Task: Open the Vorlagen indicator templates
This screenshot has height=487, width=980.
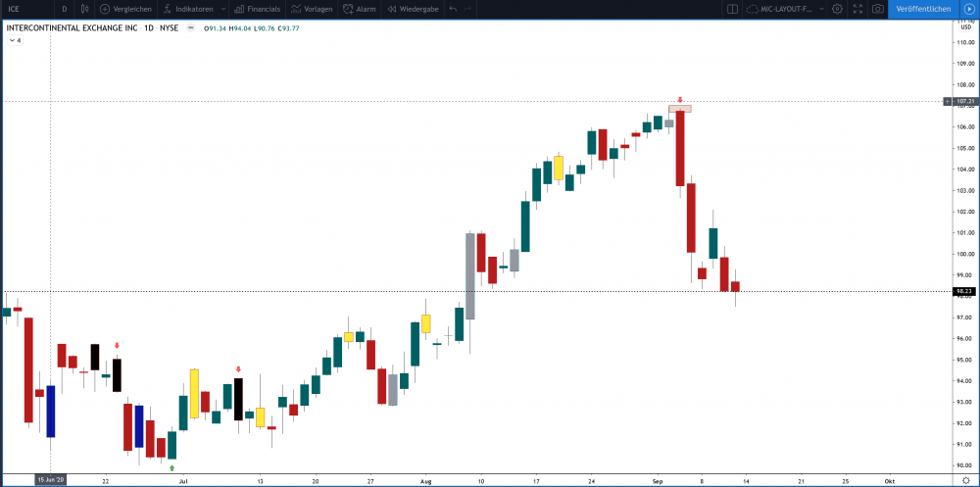Action: 296,10
